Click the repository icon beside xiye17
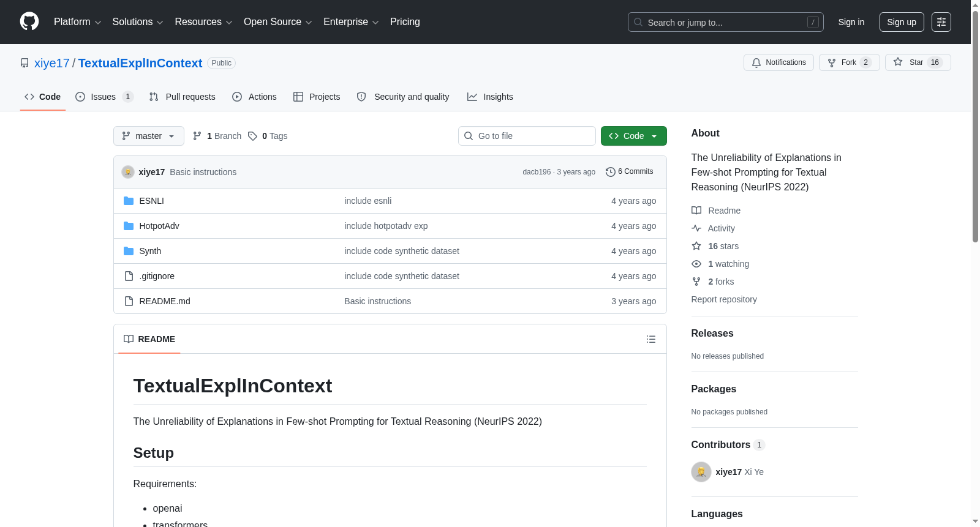The height and width of the screenshot is (527, 980). coord(24,63)
